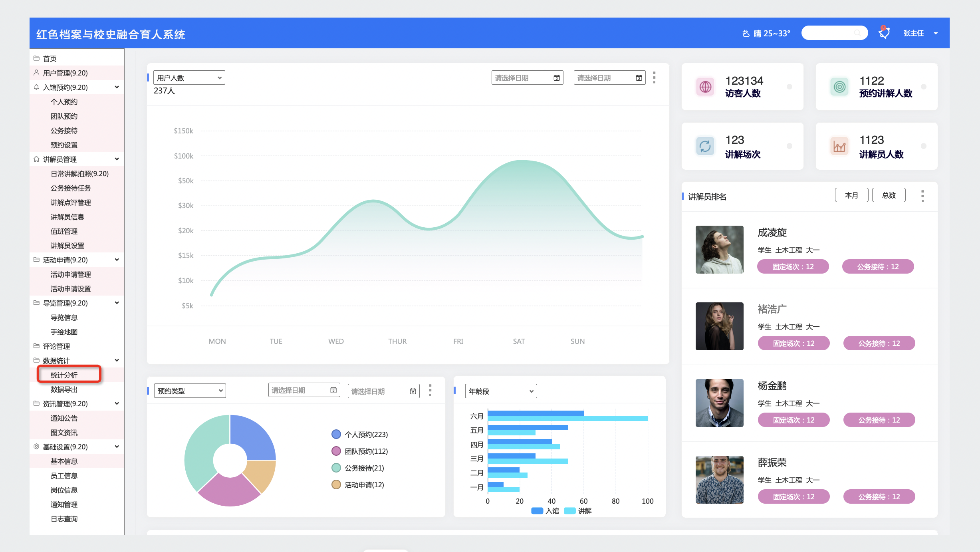Screen dimensions: 980x552
Task: Click target icon on 预约讲解人数 card
Action: click(x=839, y=87)
